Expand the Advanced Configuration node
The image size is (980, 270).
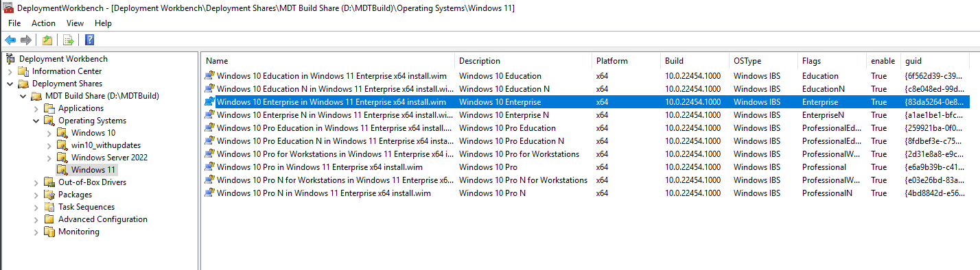click(36, 219)
